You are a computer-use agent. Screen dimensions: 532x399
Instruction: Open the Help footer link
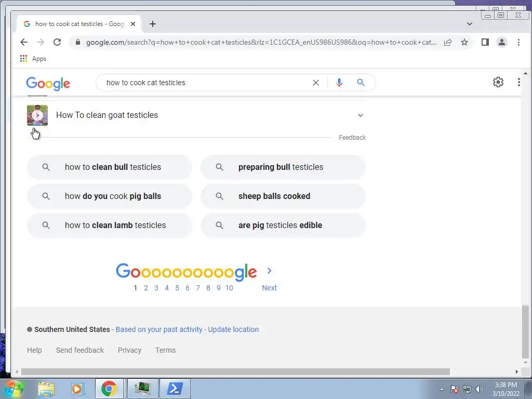[34, 350]
